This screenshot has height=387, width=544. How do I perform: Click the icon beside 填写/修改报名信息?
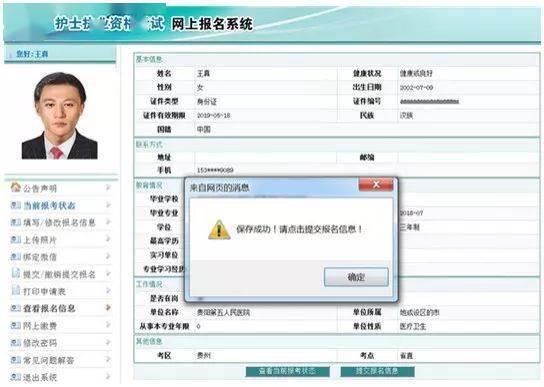[16, 222]
